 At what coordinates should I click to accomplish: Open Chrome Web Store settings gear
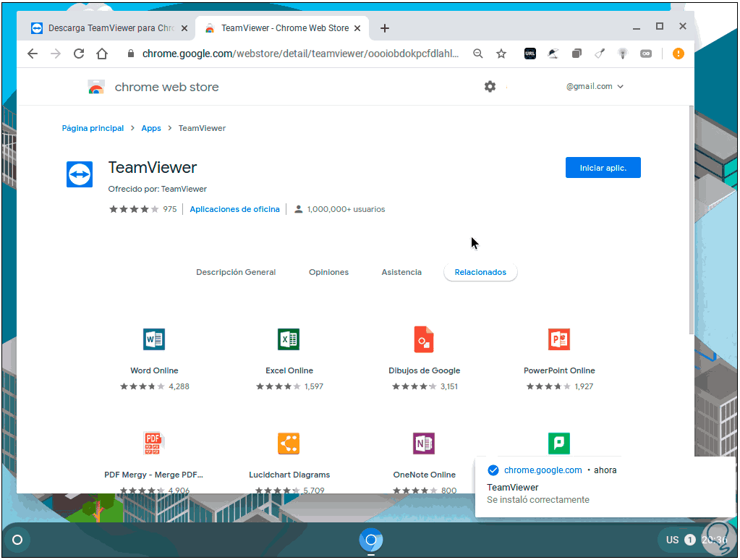pyautogui.click(x=490, y=86)
